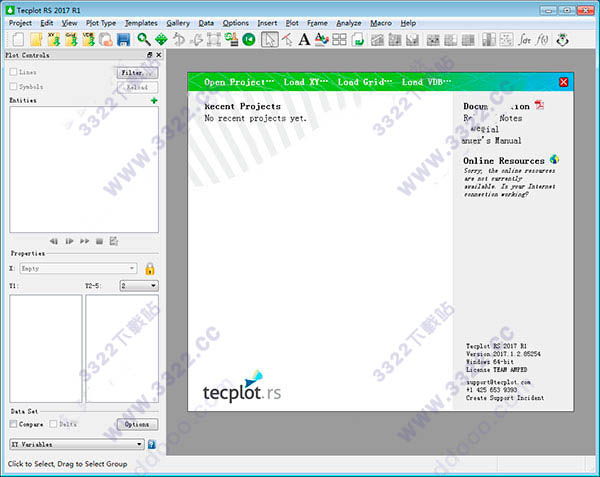The image size is (600, 477).
Task: Click the Reload button
Action: (137, 87)
